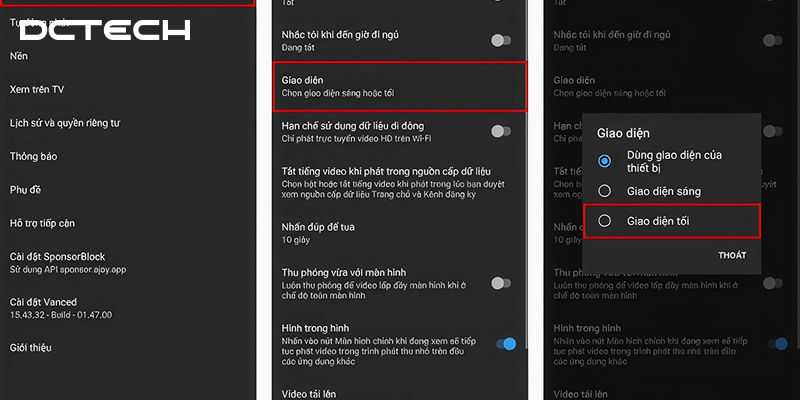800x400 pixels.
Task: Tap 'Nhắc tôi khi đến giờ đi ngủ' label, middle screen
Action: (340, 35)
